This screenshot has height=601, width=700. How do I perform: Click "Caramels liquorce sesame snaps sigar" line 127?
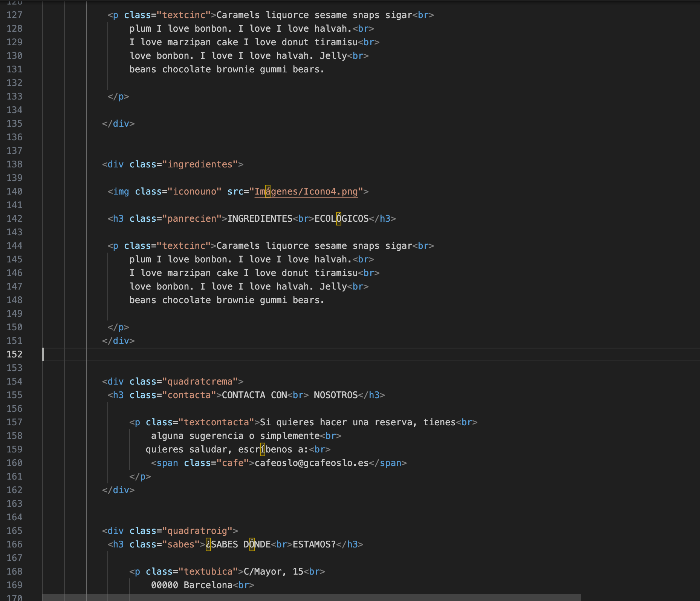(x=314, y=15)
